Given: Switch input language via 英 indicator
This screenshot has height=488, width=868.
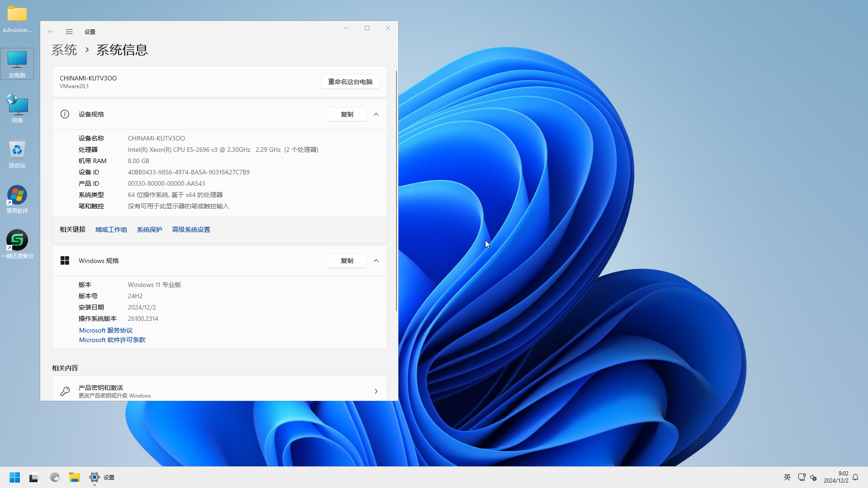Looking at the screenshot, I should (787, 477).
